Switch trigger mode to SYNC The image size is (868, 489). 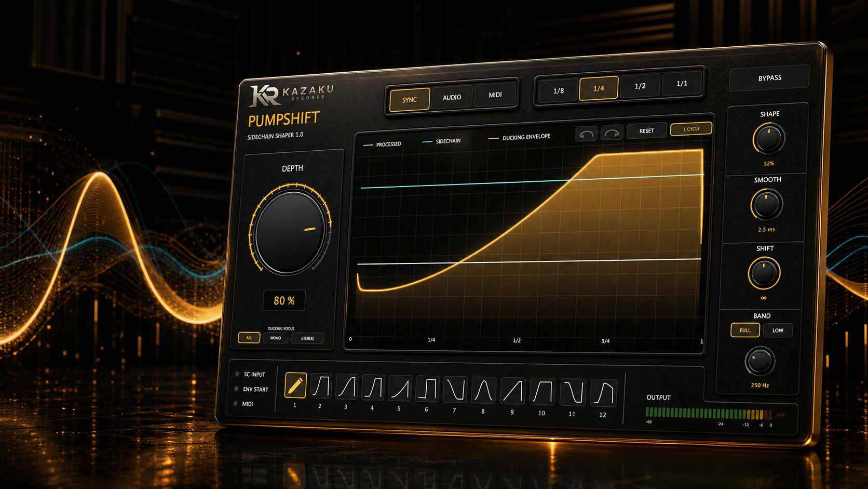tap(410, 100)
